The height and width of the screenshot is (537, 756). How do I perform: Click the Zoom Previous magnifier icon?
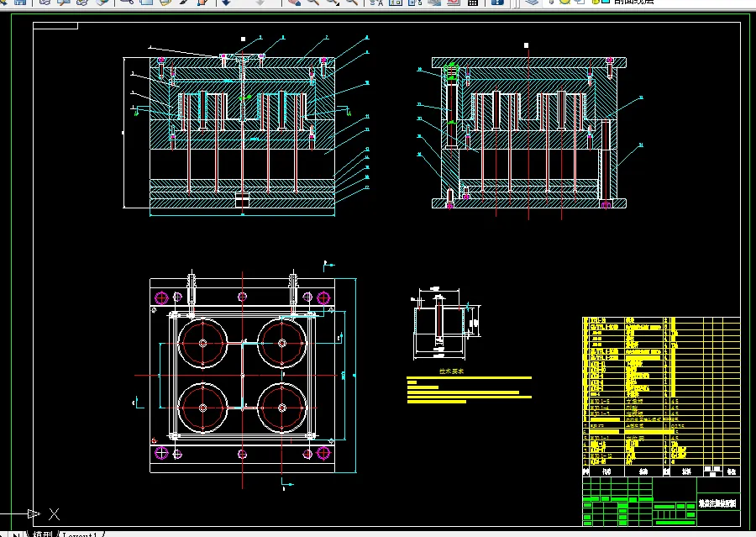[x=353, y=2]
